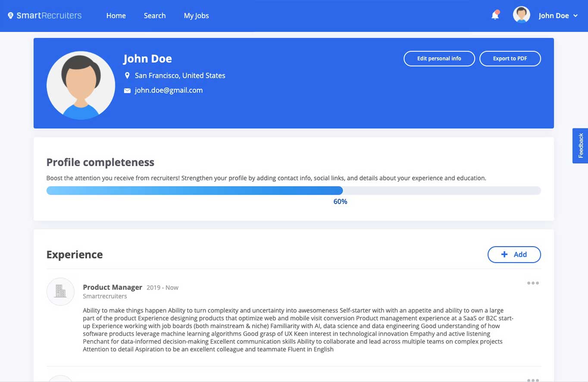
Task: Navigate to My Jobs
Action: pos(196,16)
